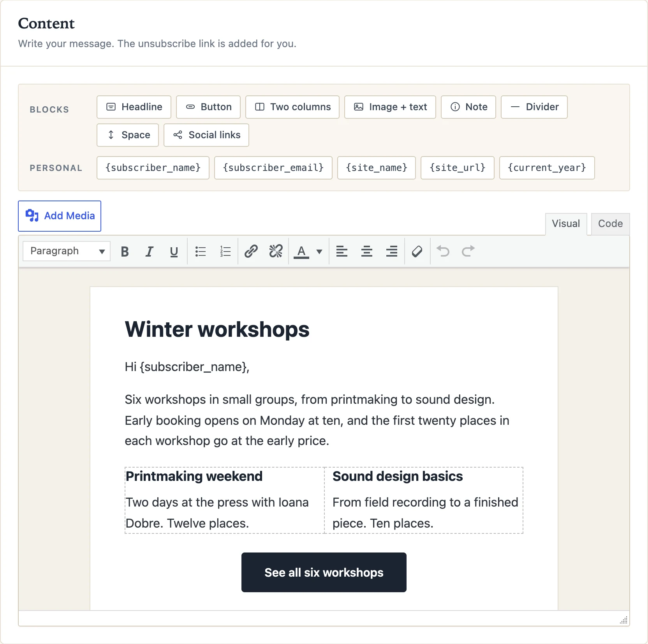
Task: Align text left
Action: (x=342, y=252)
